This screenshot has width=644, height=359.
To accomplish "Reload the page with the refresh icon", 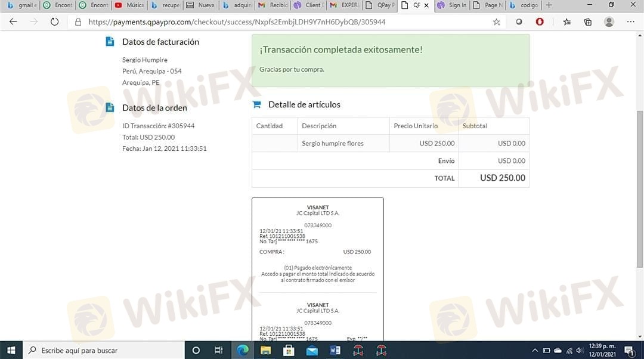I will point(54,21).
